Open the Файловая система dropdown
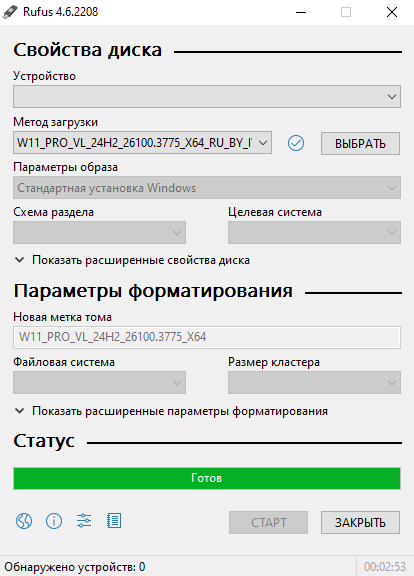The width and height of the screenshot is (414, 576). [x=100, y=382]
